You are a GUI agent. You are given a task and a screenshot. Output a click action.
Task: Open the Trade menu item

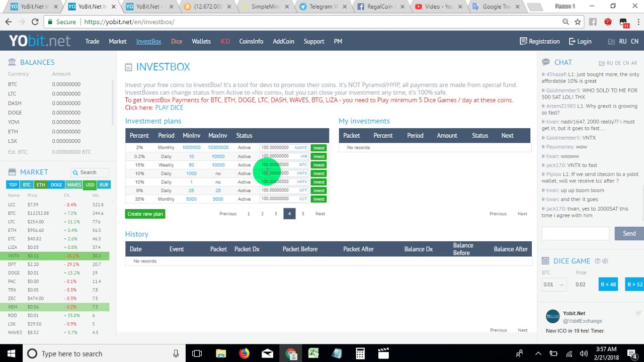point(92,41)
